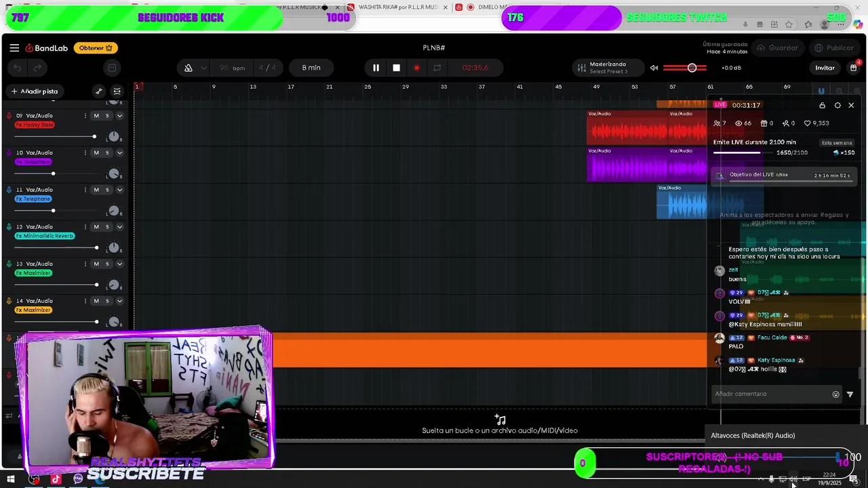
Task: Toggle the loop cycle button
Action: [x=437, y=68]
